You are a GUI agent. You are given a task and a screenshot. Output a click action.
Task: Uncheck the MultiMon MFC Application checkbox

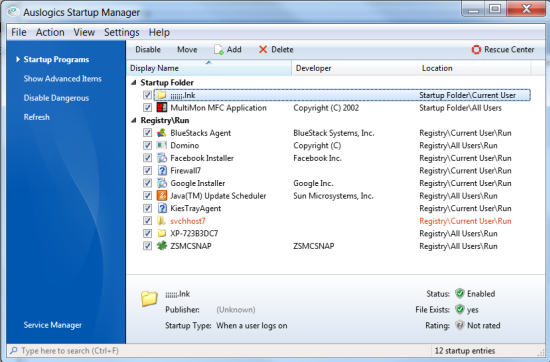click(x=147, y=108)
